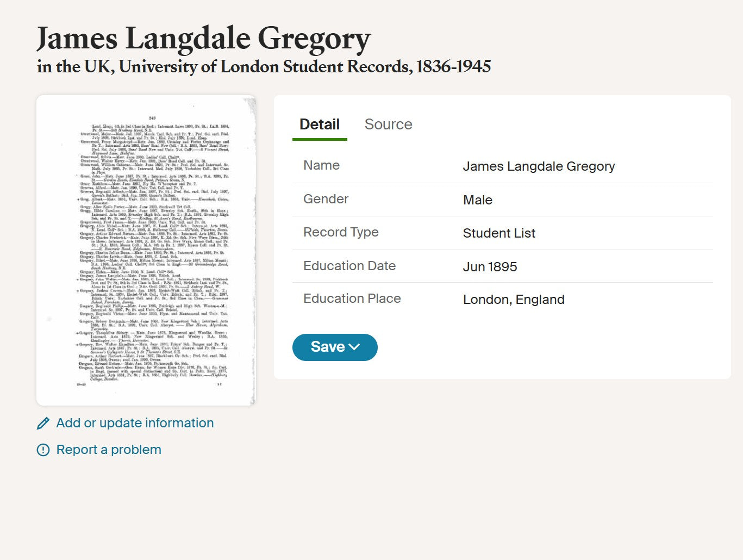Follow the Report a problem link
The image size is (743, 560).
[109, 450]
